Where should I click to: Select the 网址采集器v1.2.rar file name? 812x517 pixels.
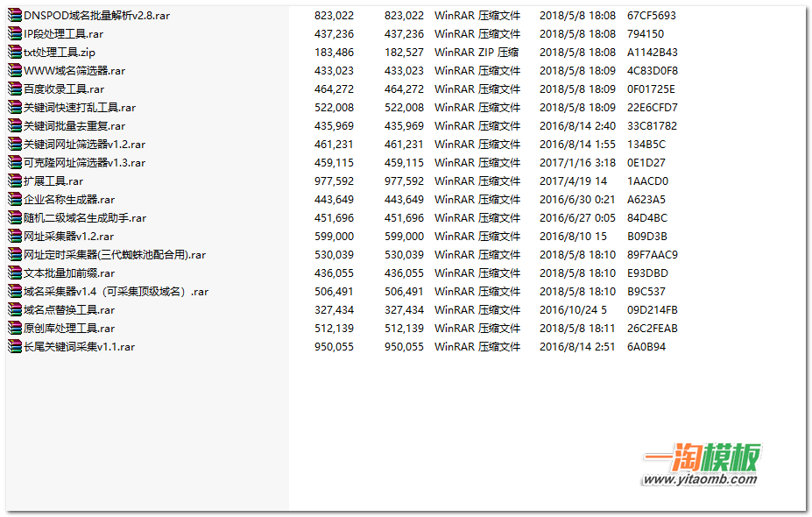coord(69,237)
